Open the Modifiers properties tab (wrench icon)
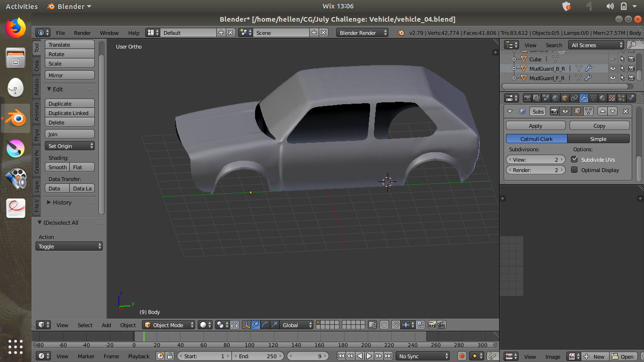Image resolution: width=644 pixels, height=362 pixels. pos(584,98)
